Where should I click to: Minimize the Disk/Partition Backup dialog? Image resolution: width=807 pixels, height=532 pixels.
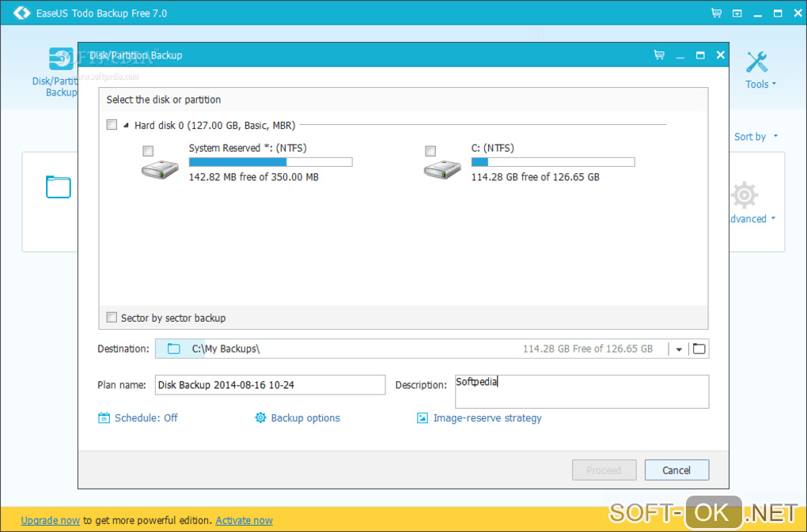680,58
